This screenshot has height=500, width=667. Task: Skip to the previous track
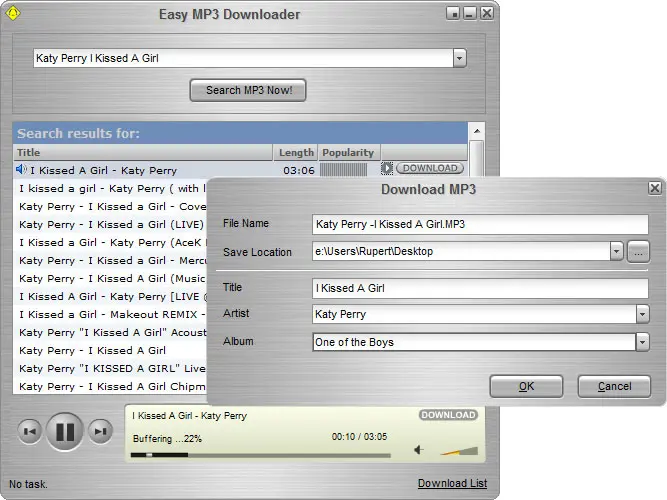coord(30,432)
